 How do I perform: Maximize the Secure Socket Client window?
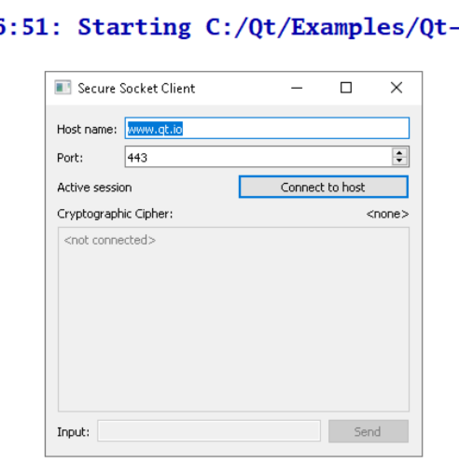[x=346, y=88]
